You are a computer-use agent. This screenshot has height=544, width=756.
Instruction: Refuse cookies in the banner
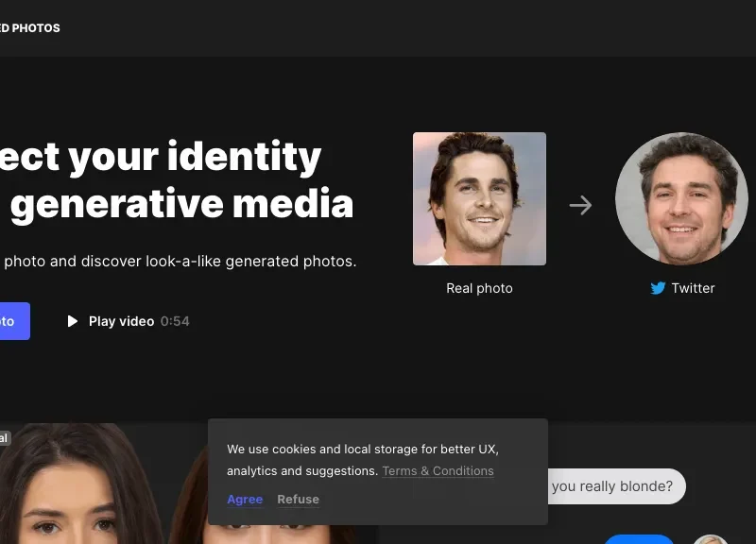tap(298, 499)
